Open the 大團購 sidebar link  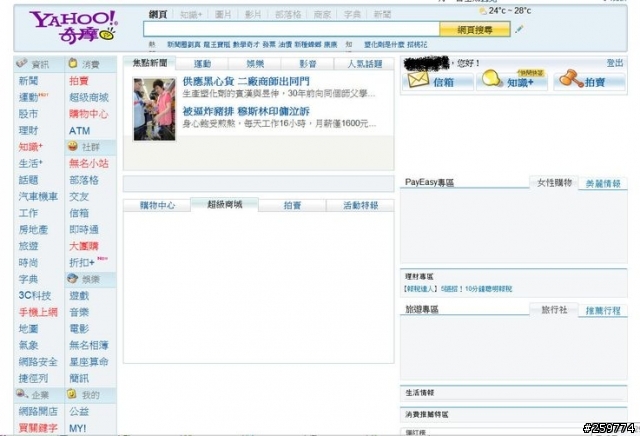click(84, 246)
